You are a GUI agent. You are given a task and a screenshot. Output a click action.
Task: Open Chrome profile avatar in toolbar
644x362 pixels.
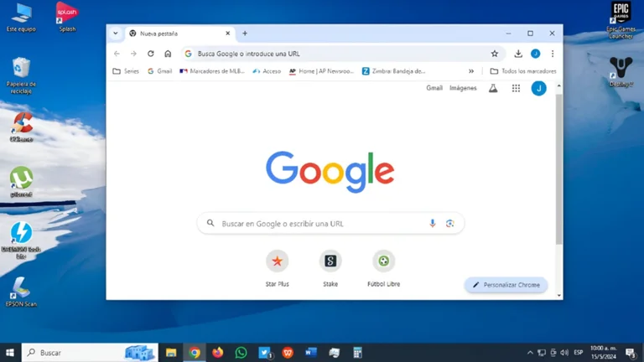tap(536, 54)
